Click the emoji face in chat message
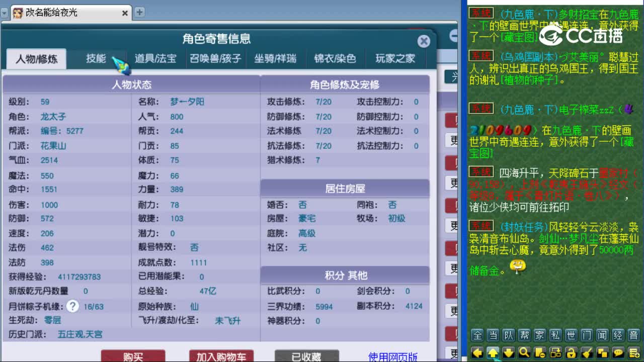This screenshot has height=362, width=644. [518, 267]
